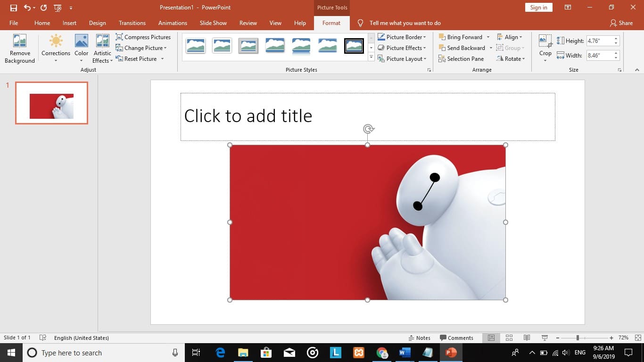The image size is (644, 362).
Task: Open the File menu
Action: pos(14,23)
